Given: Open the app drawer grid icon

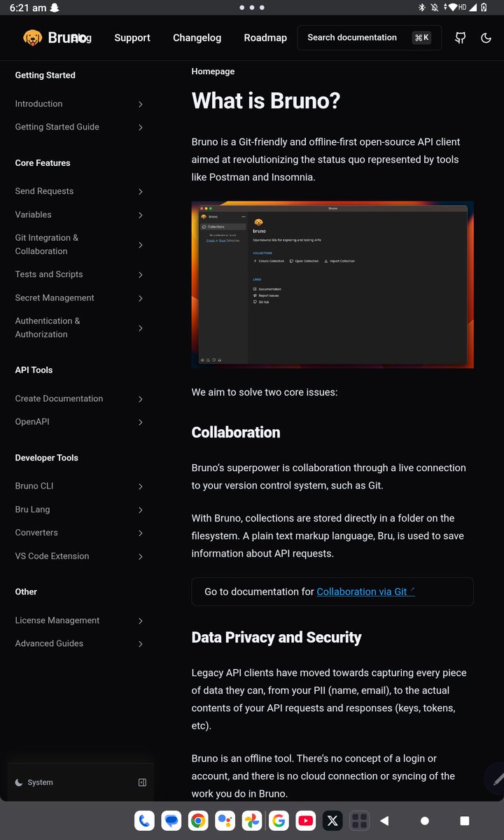Looking at the screenshot, I should pyautogui.click(x=359, y=820).
